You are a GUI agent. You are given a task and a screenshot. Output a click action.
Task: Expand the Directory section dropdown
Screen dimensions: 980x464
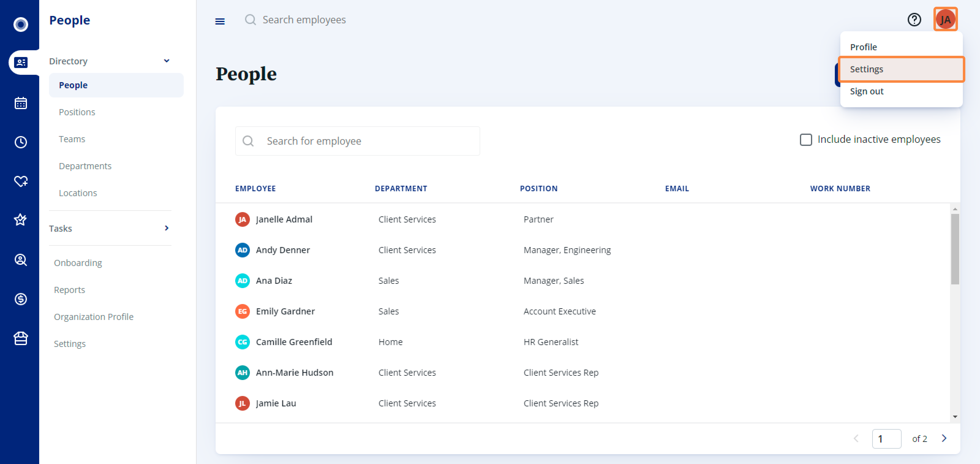pos(166,61)
